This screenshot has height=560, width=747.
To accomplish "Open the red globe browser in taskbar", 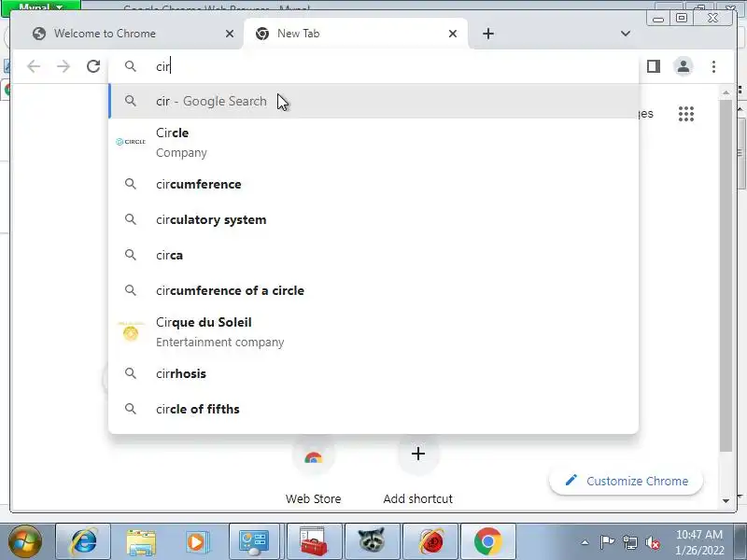I will point(430,541).
